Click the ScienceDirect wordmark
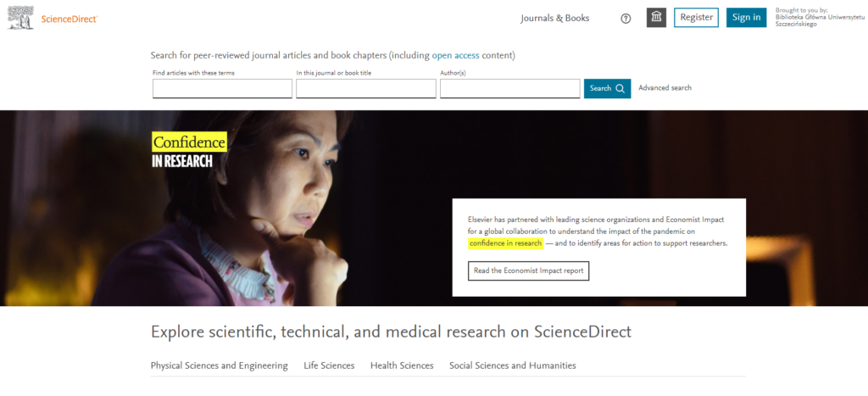The image size is (868, 396). tap(70, 19)
